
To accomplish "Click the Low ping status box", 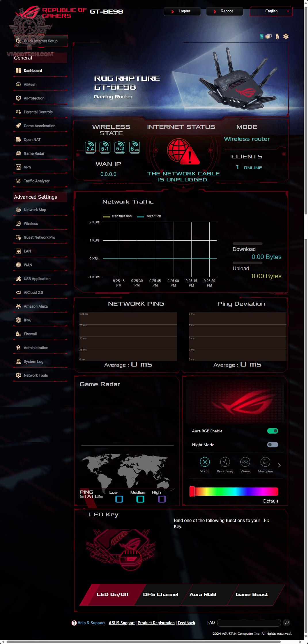I will (x=119, y=499).
